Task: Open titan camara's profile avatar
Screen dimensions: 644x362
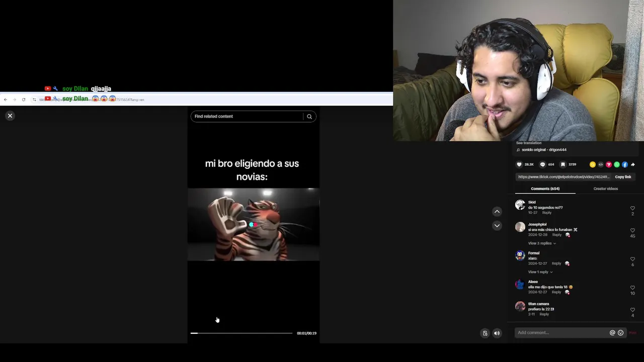Action: 520,306
